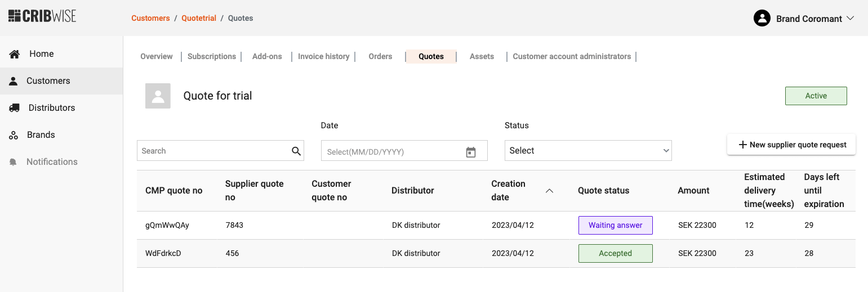Click the Quotetrial breadcrumb link
868x292 pixels.
pos(199,18)
